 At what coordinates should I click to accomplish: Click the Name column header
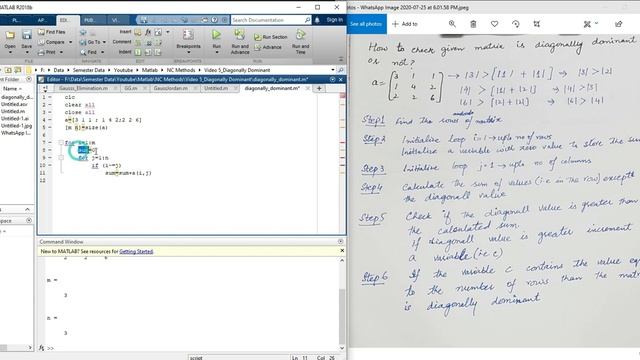pyautogui.click(x=12, y=89)
